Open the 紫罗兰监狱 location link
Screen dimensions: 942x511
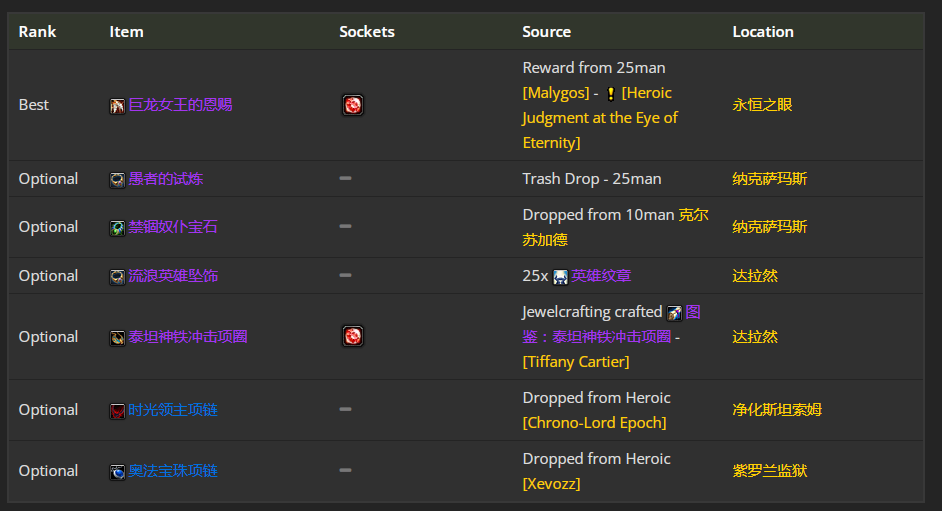pos(769,471)
